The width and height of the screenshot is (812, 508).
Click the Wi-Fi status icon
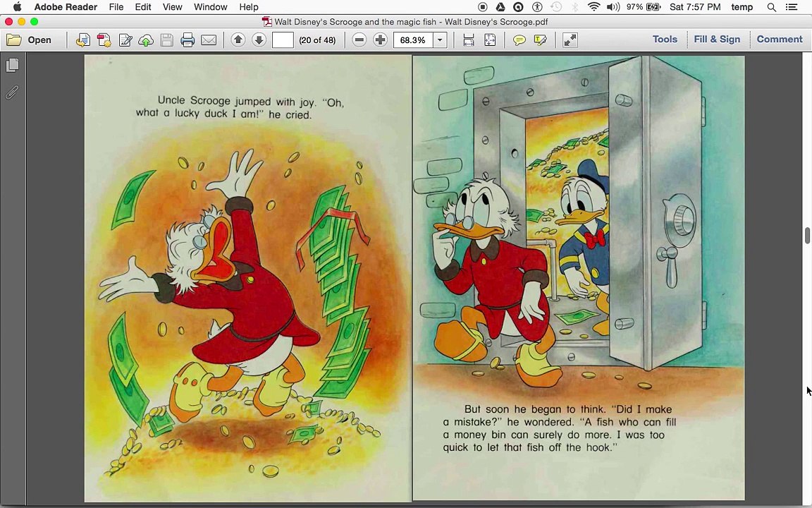tap(594, 7)
